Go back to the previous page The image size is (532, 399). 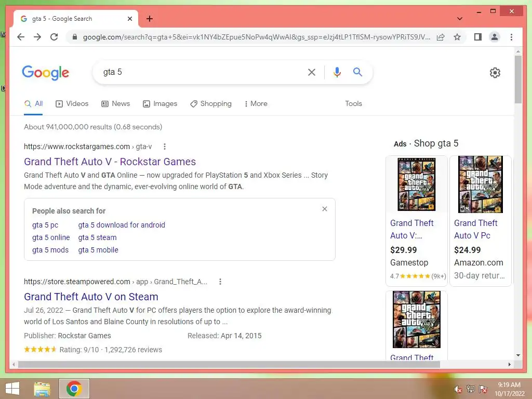21,37
